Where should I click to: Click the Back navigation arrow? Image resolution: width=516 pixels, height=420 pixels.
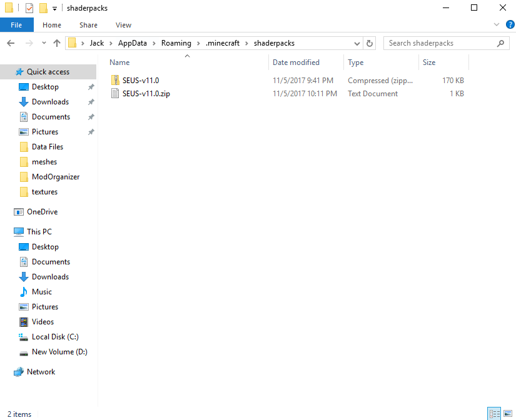11,43
